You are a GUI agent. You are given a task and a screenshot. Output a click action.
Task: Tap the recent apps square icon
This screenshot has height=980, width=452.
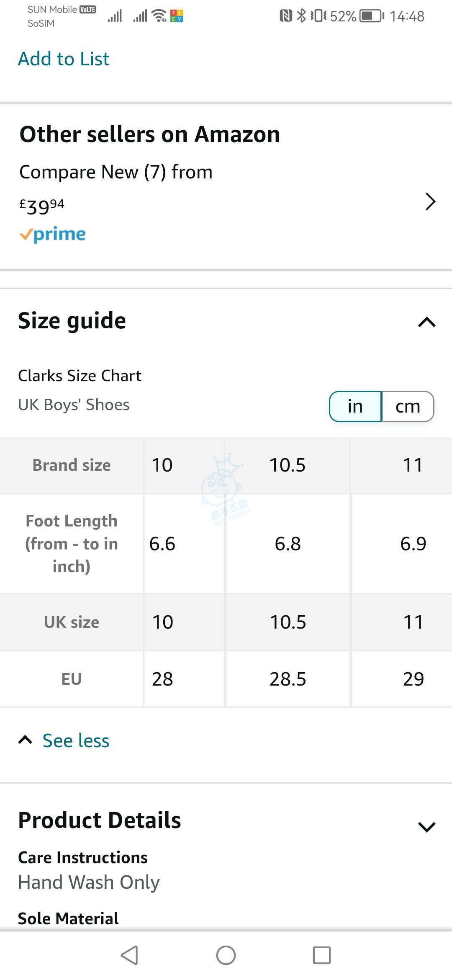click(322, 955)
